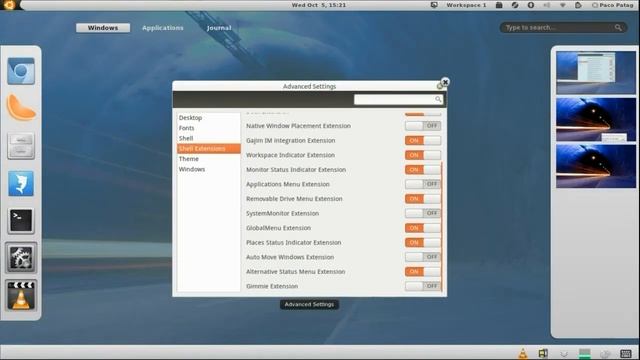Switch to the third workspace thumbnail
640x360 pixels.
click(x=596, y=166)
